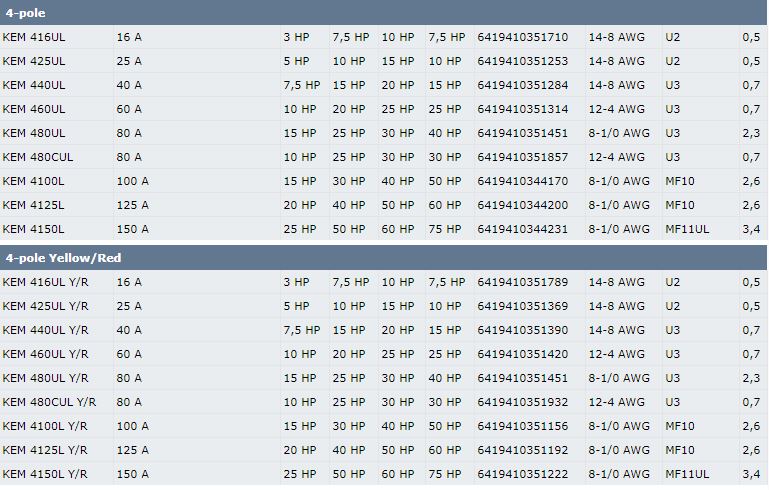Click the KEM 440UL Y/R row label
Viewport: 769px width, 490px height.
pos(46,331)
